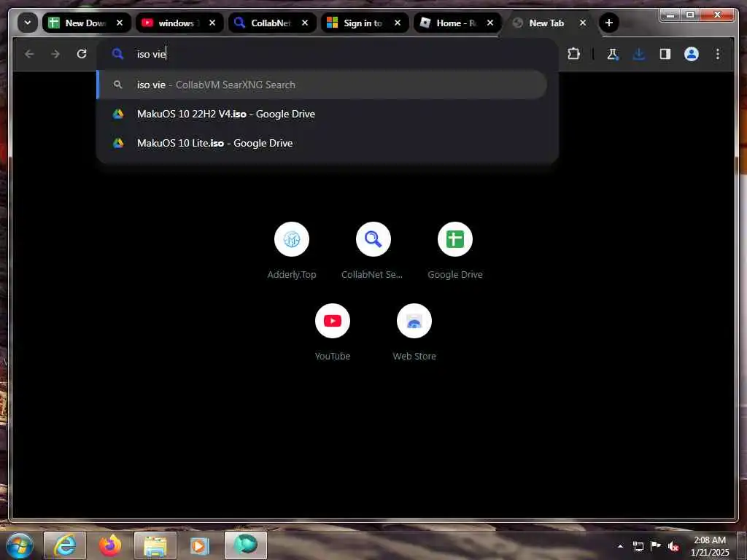Image resolution: width=747 pixels, height=560 pixels.
Task: Open Windows Media Player from taskbar
Action: click(x=200, y=545)
